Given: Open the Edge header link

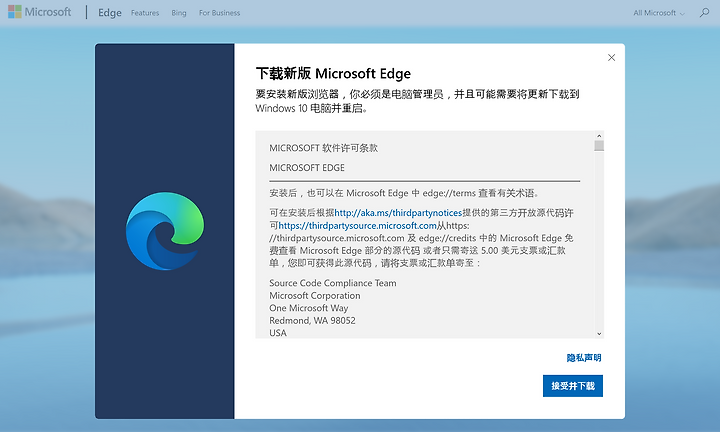Looking at the screenshot, I should click(110, 13).
